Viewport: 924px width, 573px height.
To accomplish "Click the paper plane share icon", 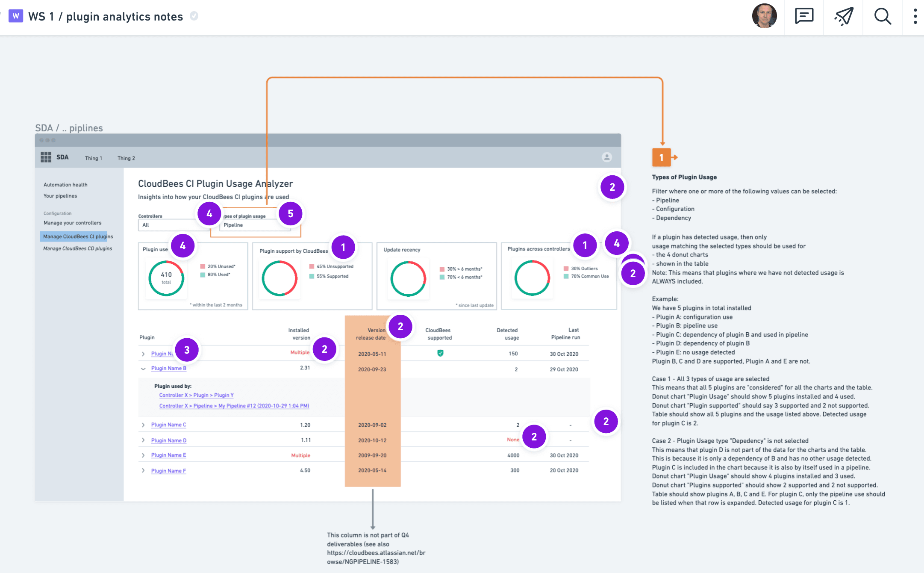I will point(844,16).
